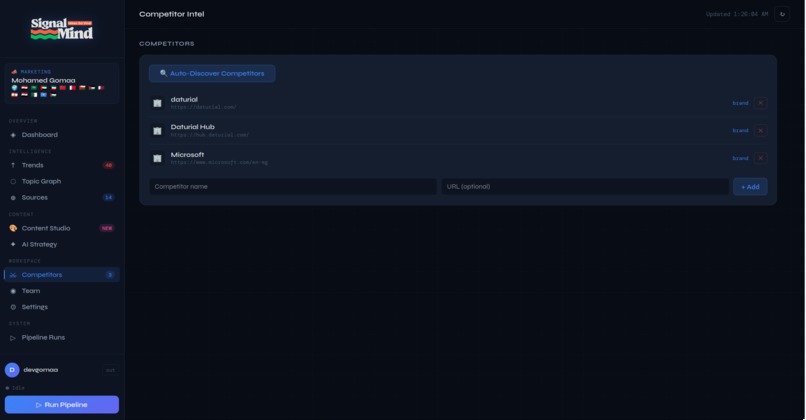Go to Trends section
Image resolution: width=806 pixels, height=420 pixels.
[x=62, y=166]
